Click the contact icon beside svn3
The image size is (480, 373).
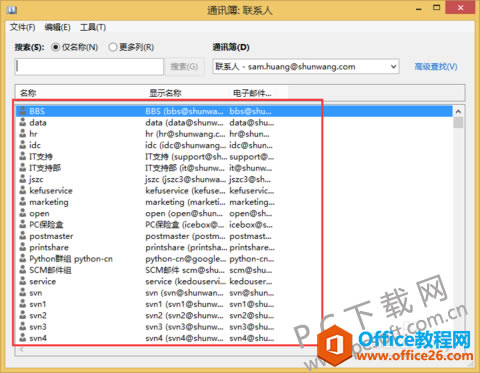[x=22, y=326]
